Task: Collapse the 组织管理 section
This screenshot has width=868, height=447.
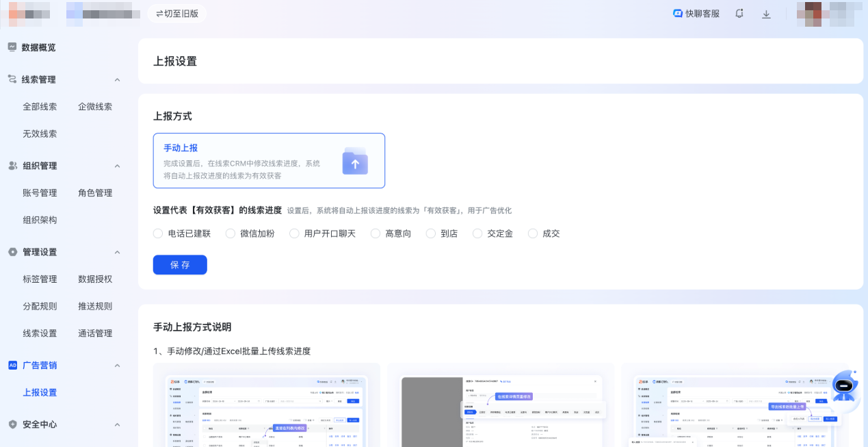Action: [116, 165]
